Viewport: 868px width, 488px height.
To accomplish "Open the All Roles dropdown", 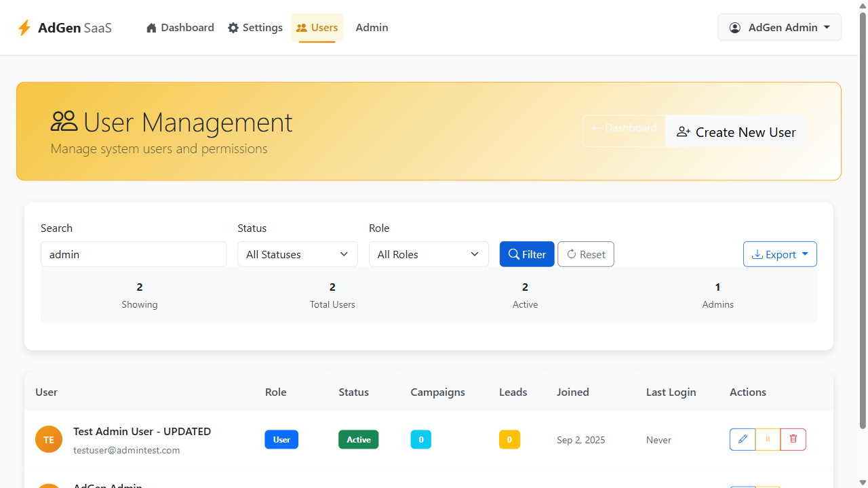I will click(x=429, y=254).
